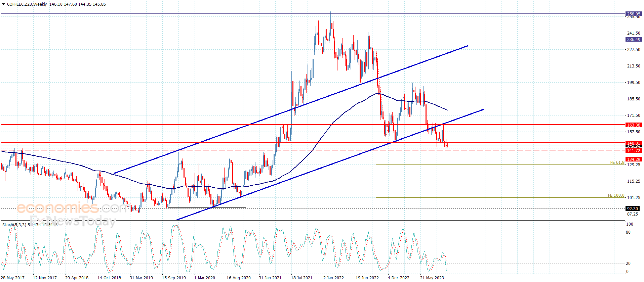Open the chart menu triangle beside COFFEEC.Z23
644x282 pixels.
pos(3,4)
